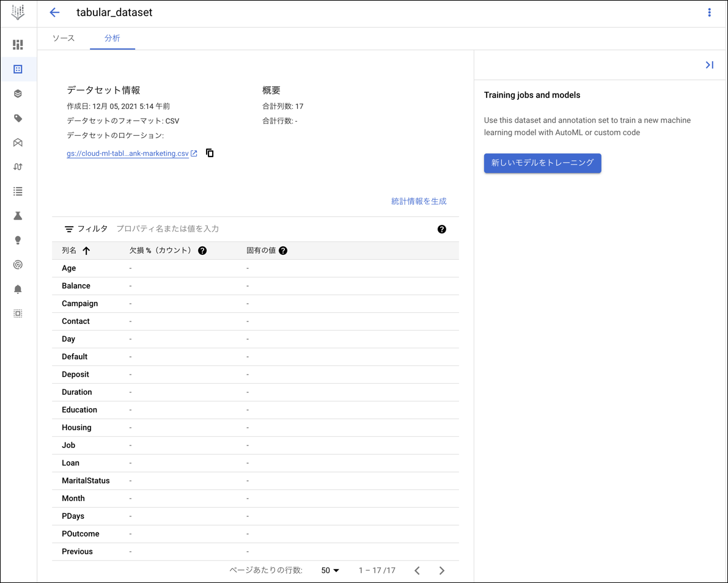This screenshot has width=728, height=583.
Task: Select the Housing row
Action: pos(256,428)
